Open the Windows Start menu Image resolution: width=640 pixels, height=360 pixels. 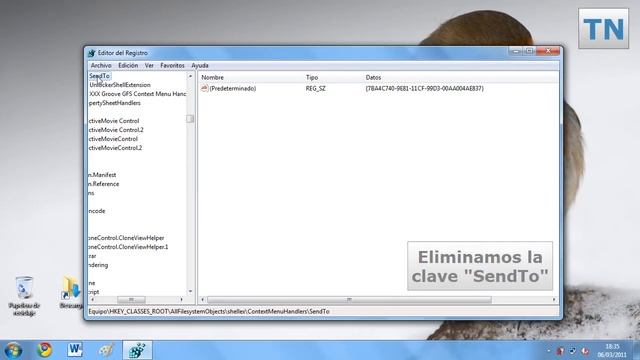[13, 350]
